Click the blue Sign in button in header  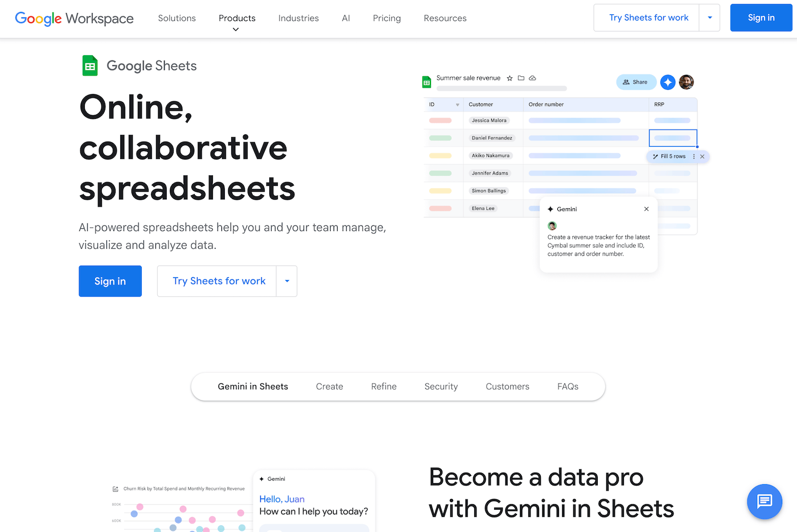tap(761, 18)
